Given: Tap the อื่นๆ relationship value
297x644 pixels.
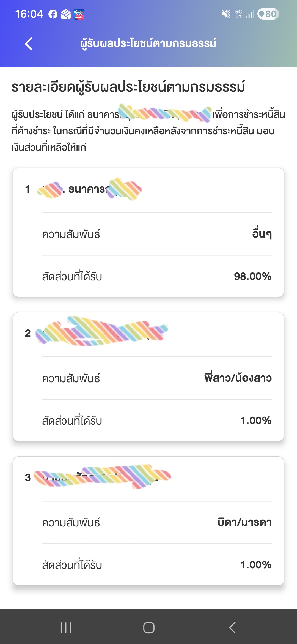Looking at the screenshot, I should point(262,234).
